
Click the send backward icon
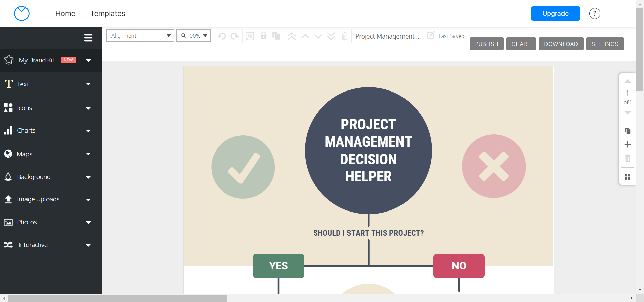pos(318,36)
